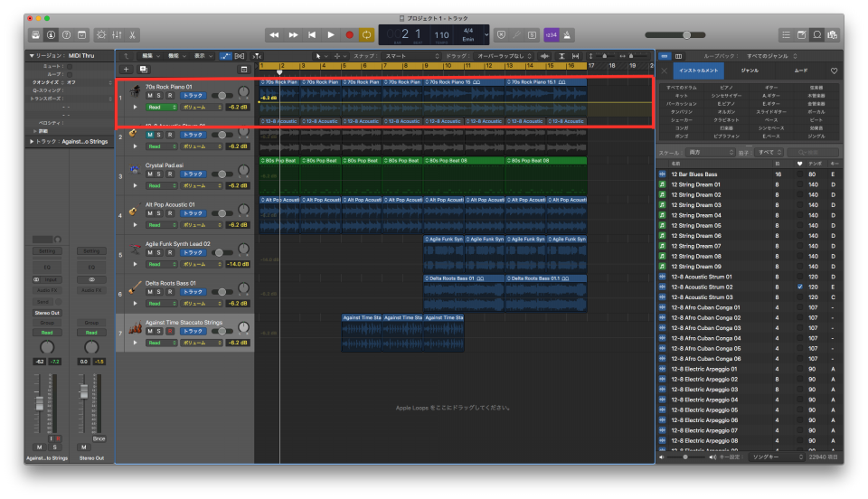Open the Library button in the control bar
Image resolution: width=868 pixels, height=499 pixels.
point(35,35)
